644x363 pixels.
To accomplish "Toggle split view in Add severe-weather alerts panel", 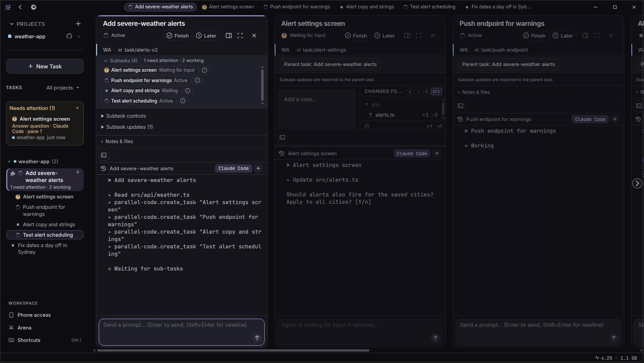I will [229, 36].
